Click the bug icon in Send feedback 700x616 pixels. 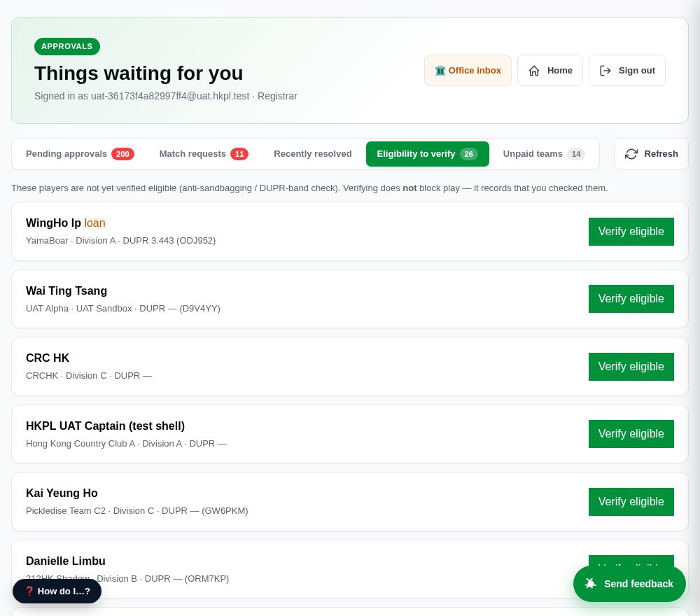point(591,584)
